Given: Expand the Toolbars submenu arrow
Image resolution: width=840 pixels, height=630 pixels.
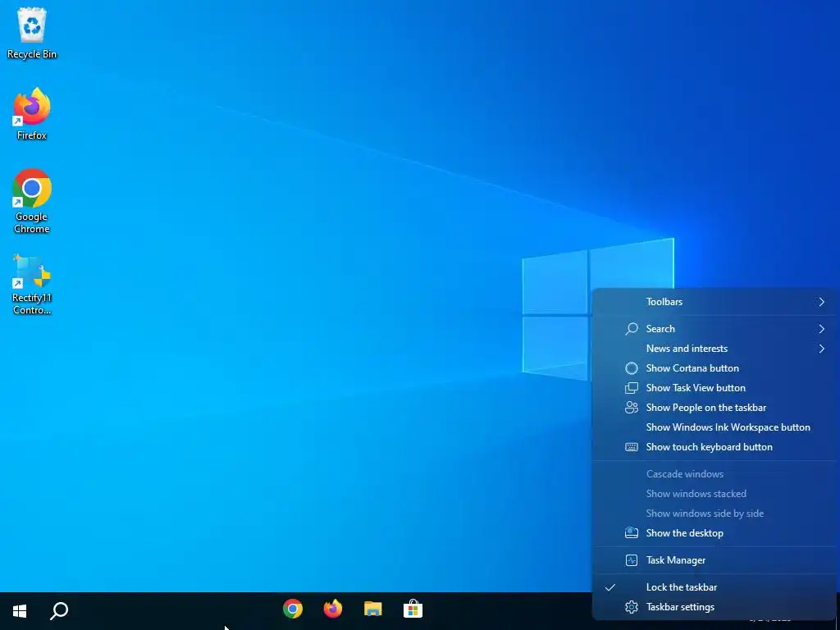Looking at the screenshot, I should point(822,302).
